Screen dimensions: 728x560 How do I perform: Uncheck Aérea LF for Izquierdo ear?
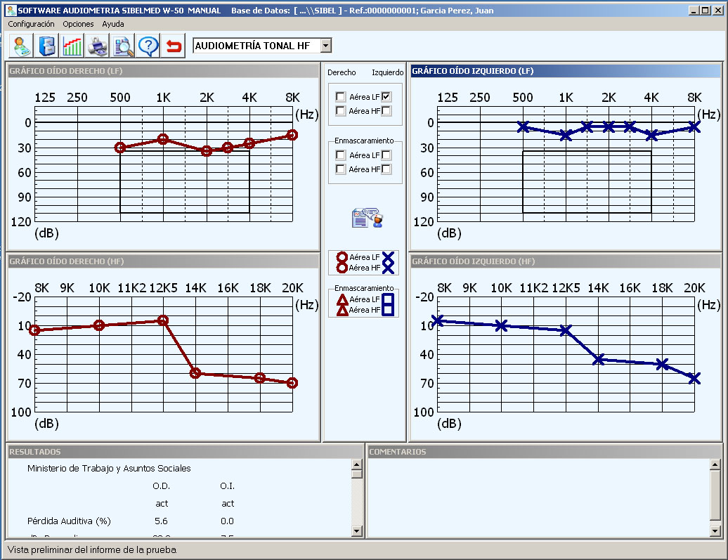386,96
